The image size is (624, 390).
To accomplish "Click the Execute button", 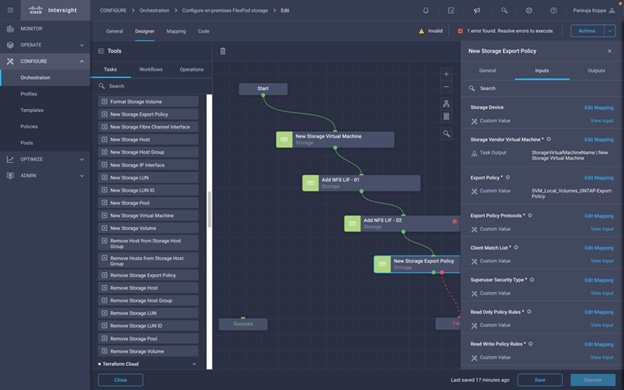I will coord(593,380).
